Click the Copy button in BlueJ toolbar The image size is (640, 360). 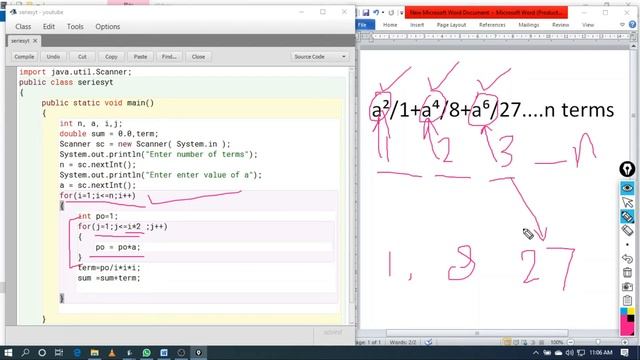111,57
